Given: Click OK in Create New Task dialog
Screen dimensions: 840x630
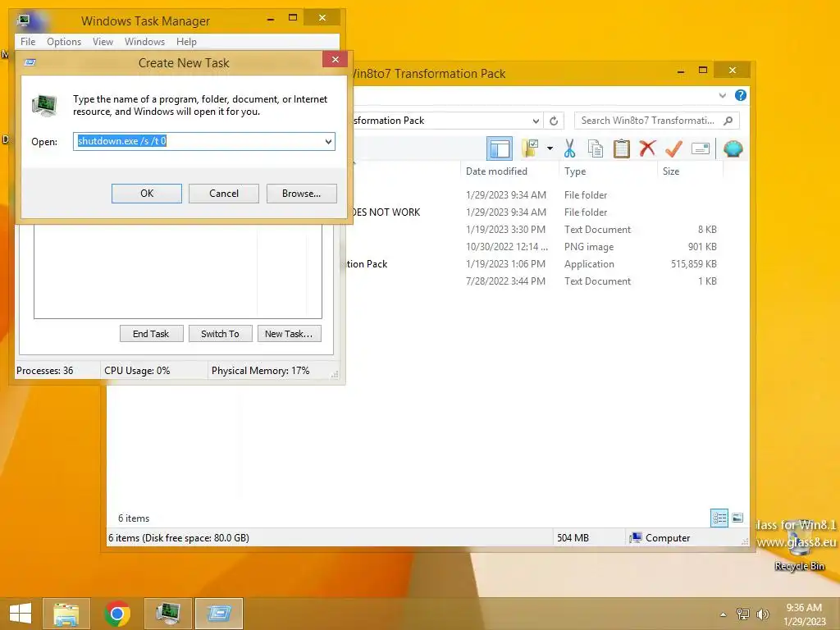Looking at the screenshot, I should click(147, 194).
